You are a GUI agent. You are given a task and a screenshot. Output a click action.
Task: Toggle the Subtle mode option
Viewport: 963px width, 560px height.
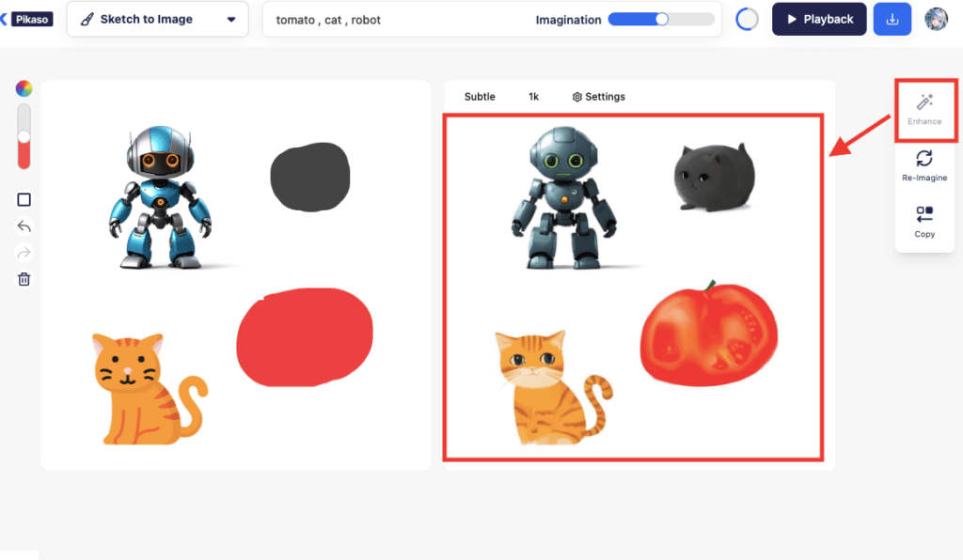click(x=480, y=96)
